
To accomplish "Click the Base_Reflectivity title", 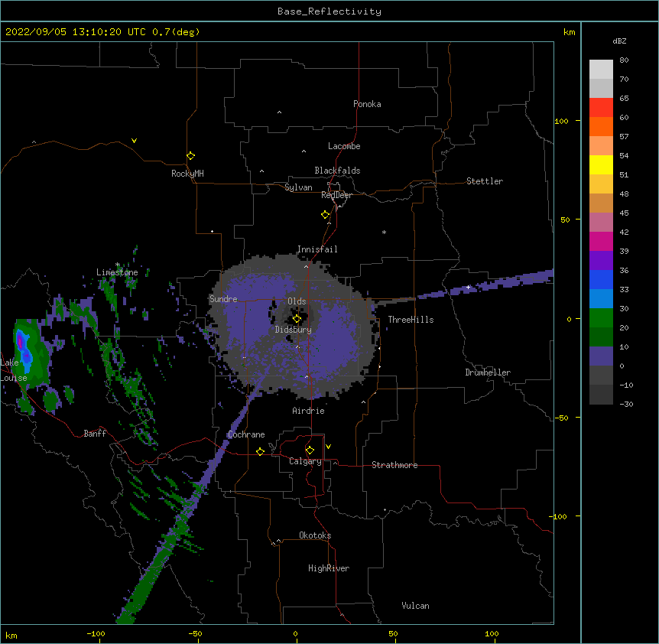I will pos(329,11).
